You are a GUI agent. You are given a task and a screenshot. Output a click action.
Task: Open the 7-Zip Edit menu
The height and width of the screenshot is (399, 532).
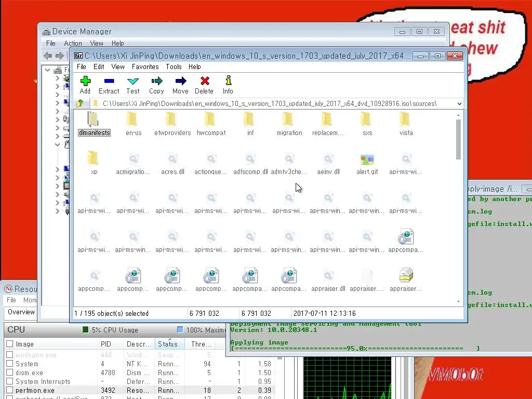(x=99, y=66)
